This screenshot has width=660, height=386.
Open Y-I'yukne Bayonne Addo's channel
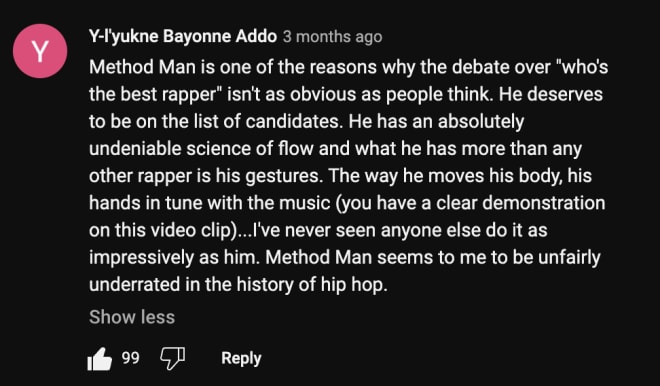pyautogui.click(x=183, y=37)
